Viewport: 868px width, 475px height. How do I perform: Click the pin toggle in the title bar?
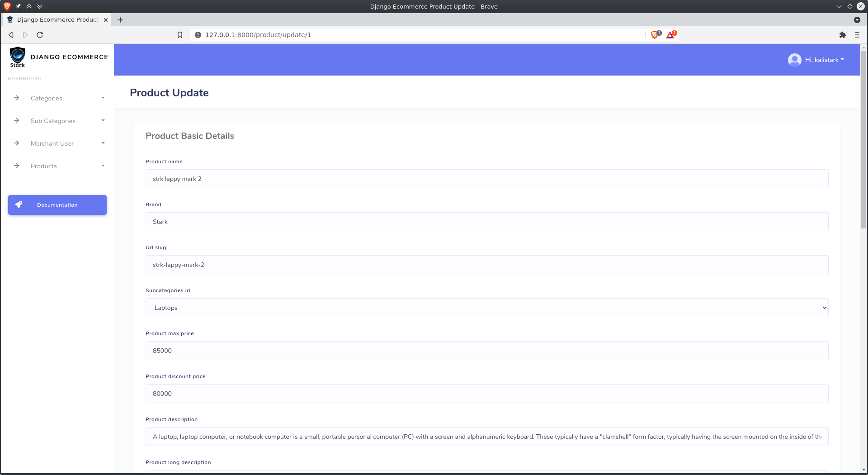pos(18,6)
